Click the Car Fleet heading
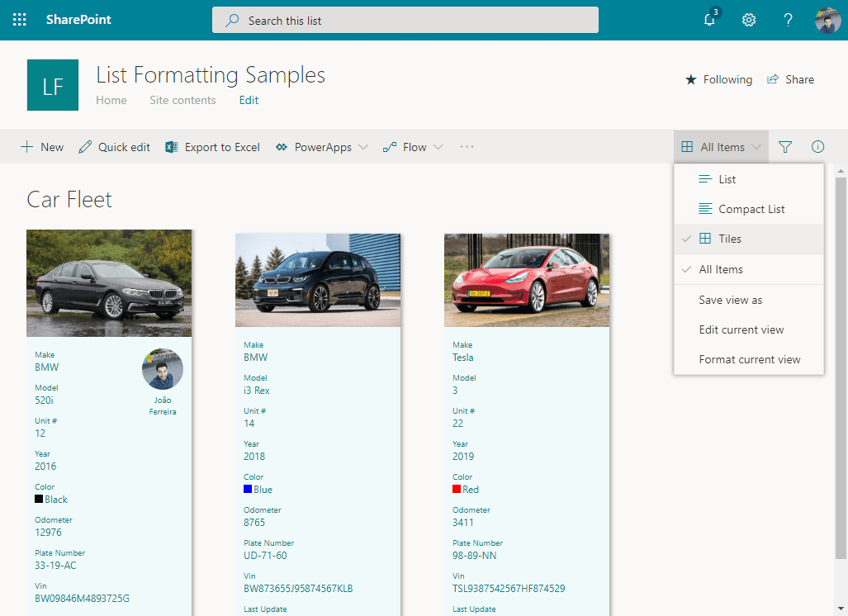 69,200
